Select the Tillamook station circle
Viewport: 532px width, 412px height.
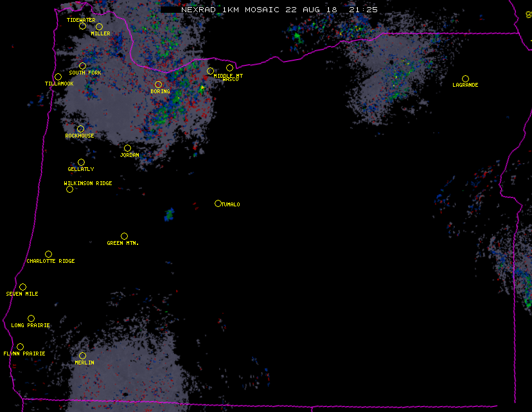pos(58,77)
